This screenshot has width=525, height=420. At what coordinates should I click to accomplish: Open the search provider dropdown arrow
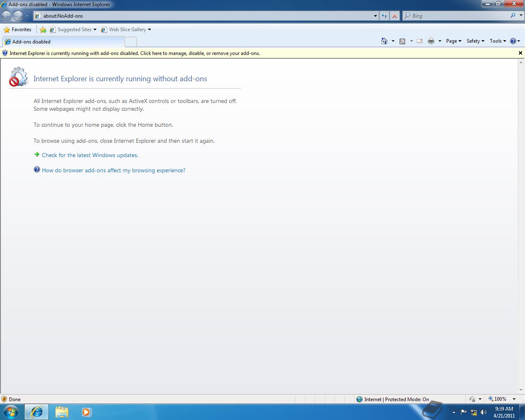[521, 16]
